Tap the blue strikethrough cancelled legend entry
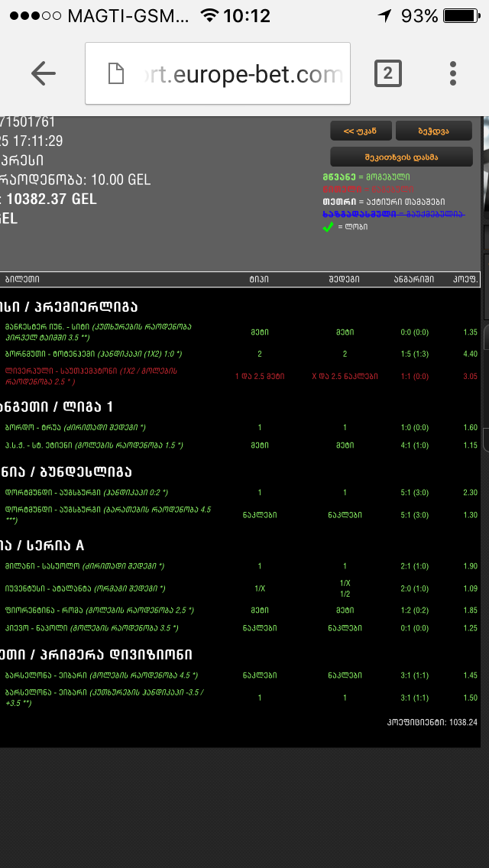 pyautogui.click(x=393, y=214)
